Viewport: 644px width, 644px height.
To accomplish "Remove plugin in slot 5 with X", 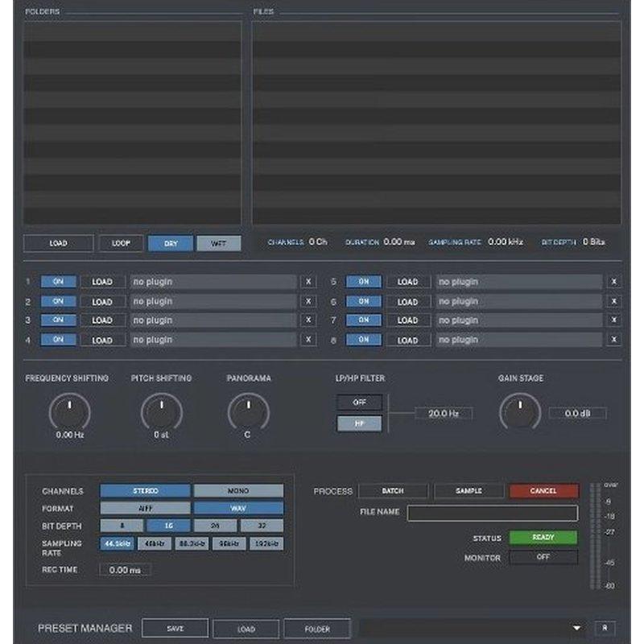I will [x=613, y=282].
